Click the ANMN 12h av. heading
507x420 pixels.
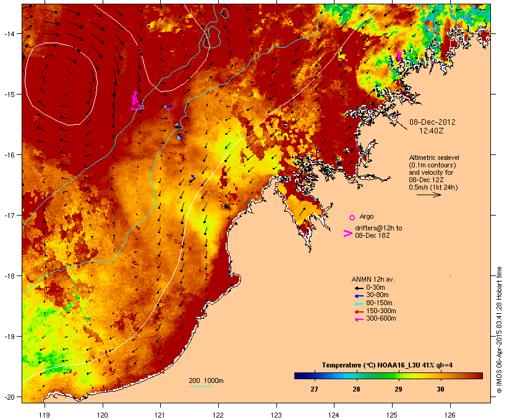click(373, 279)
